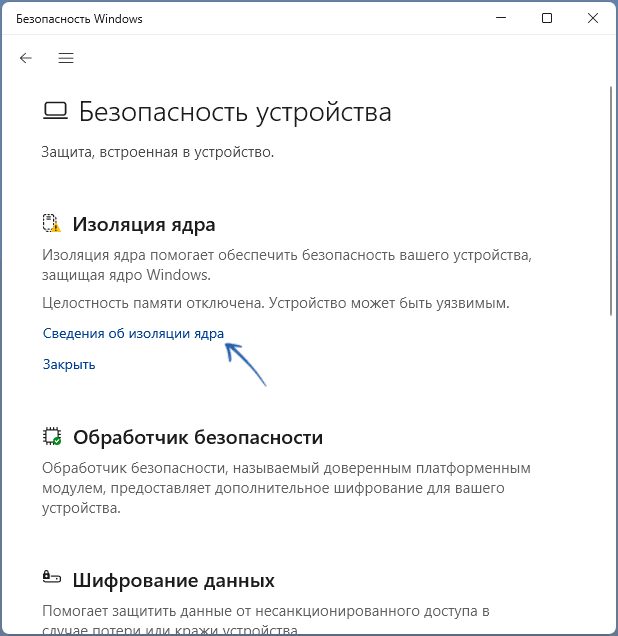Image resolution: width=618 pixels, height=636 pixels.
Task: Click the Безопасность Windows title bar text
Action: pos(79,19)
